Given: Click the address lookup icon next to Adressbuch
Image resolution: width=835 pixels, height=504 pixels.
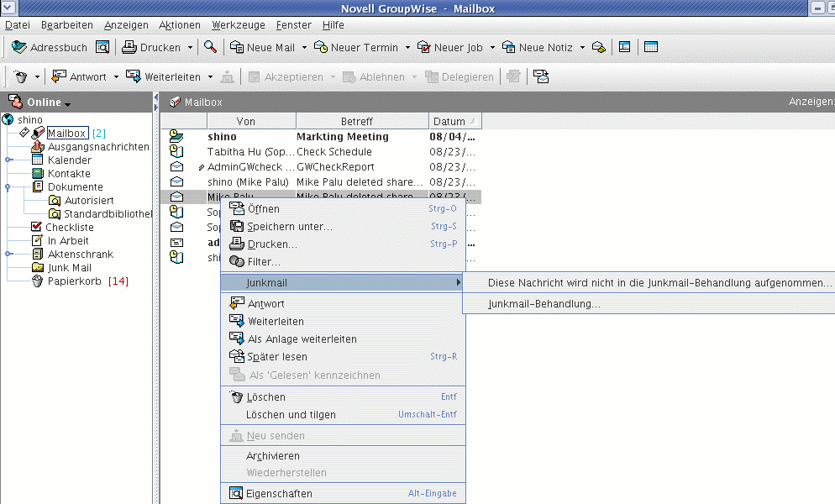Looking at the screenshot, I should tap(102, 47).
